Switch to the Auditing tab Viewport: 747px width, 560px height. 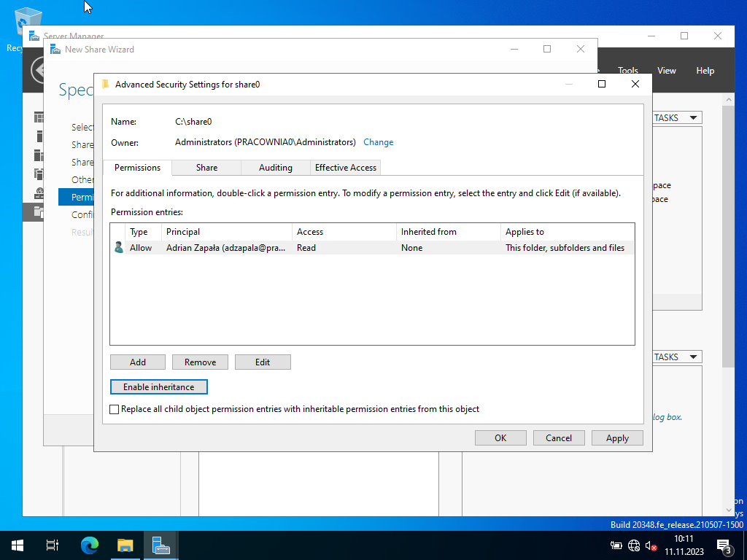click(275, 168)
